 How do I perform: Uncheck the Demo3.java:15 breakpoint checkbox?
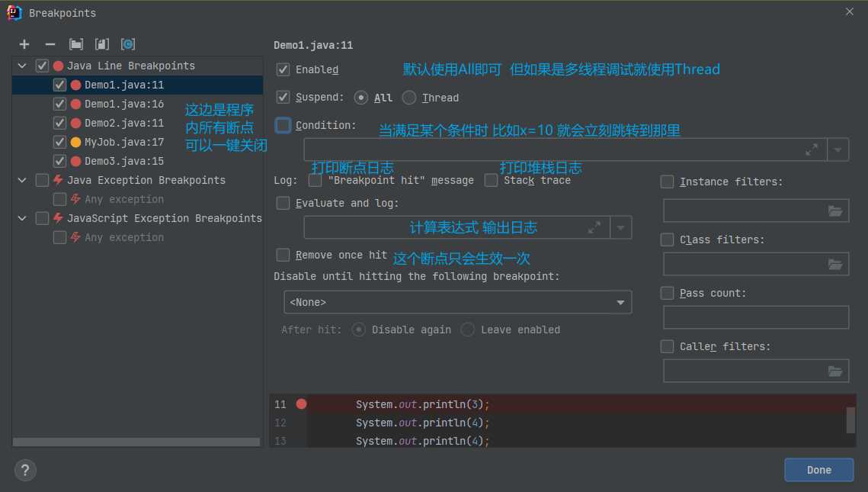coord(59,161)
